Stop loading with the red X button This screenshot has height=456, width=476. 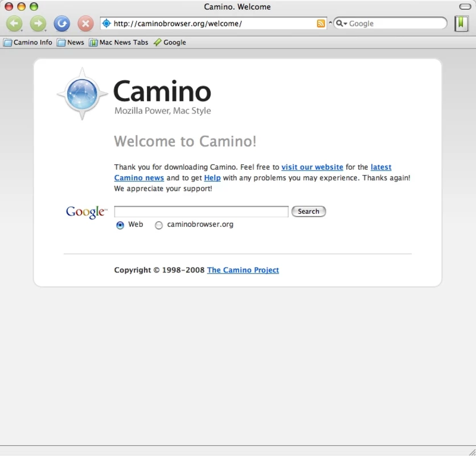(x=85, y=23)
